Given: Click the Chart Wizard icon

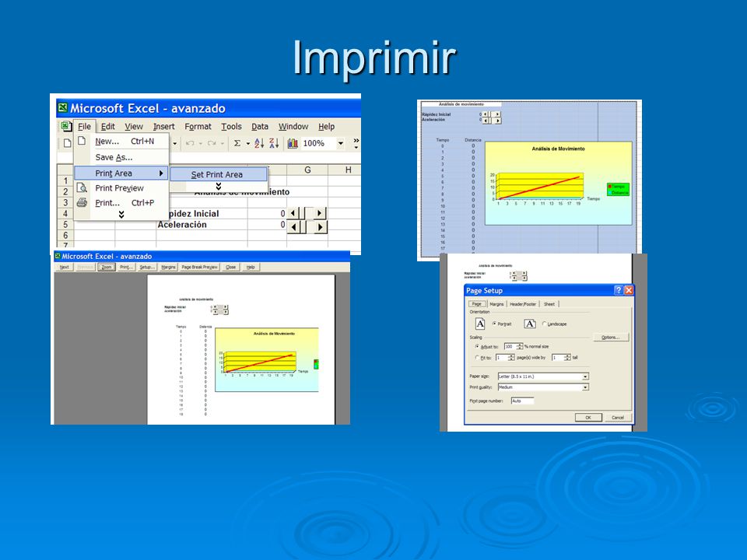Looking at the screenshot, I should click(x=293, y=143).
